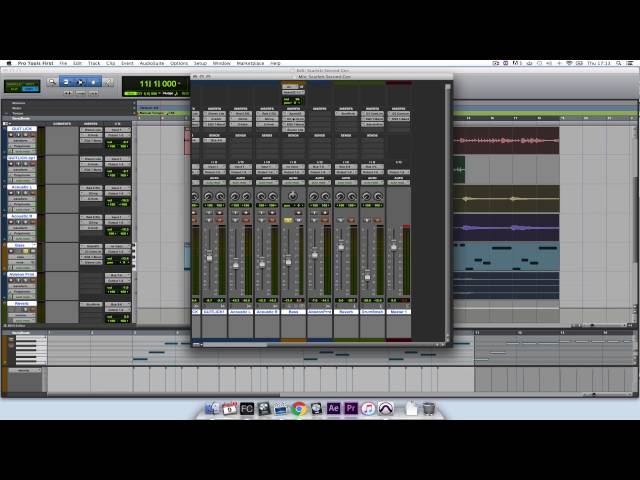Open the Track menu
The height and width of the screenshot is (480, 640).
click(x=91, y=63)
